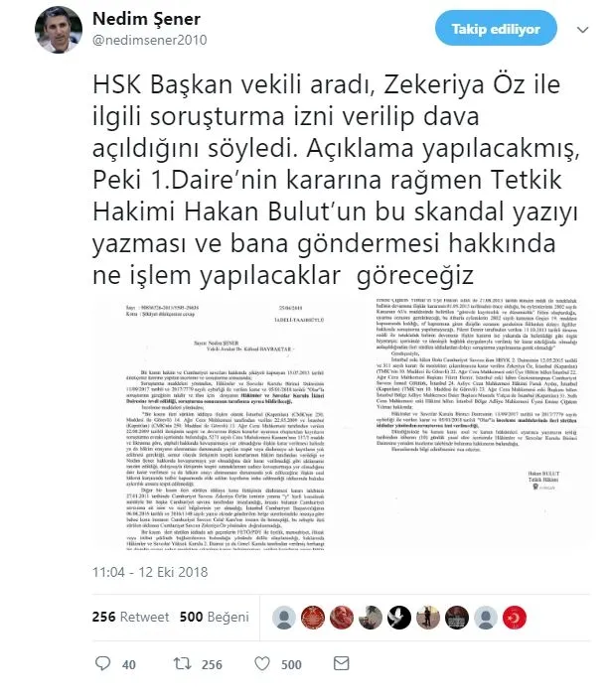The width and height of the screenshot is (608, 700).
Task: Open the 256 Retweet list
Action: [130, 617]
